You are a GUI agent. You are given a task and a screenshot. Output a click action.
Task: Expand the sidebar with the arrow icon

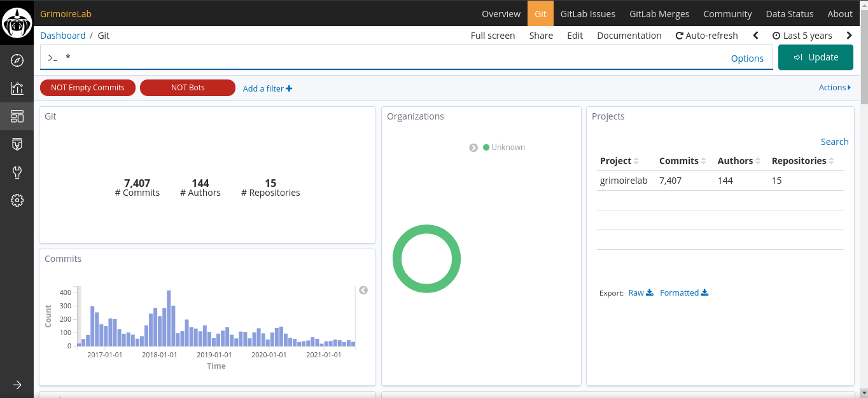(17, 385)
